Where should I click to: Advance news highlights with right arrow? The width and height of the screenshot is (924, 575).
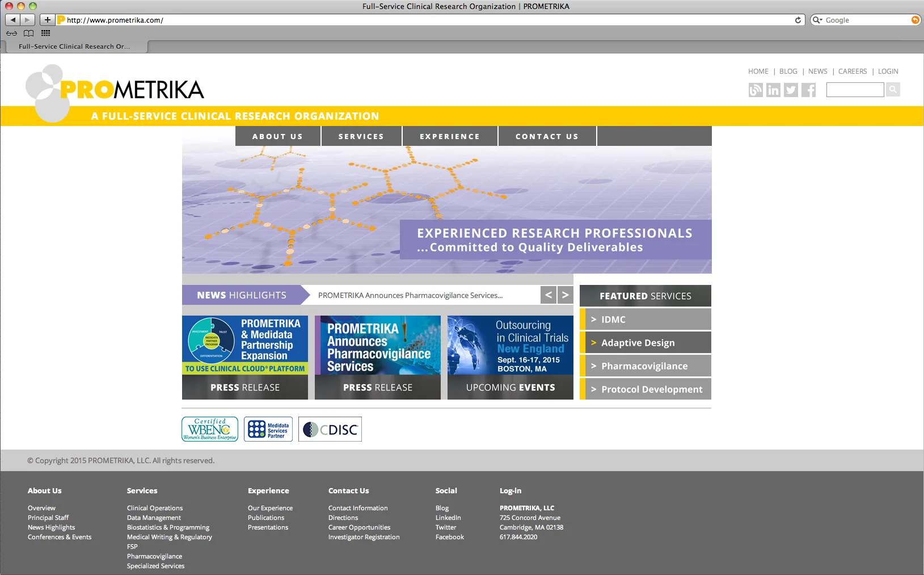pyautogui.click(x=566, y=295)
